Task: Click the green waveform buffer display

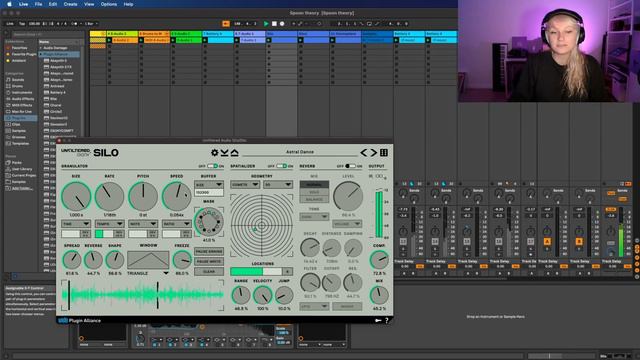Action: 142,295
